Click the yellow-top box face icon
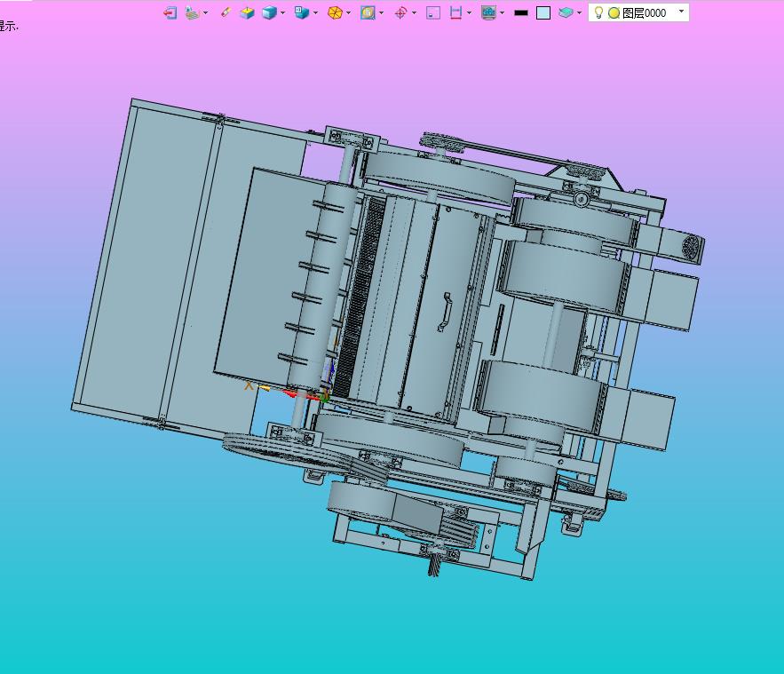 pyautogui.click(x=247, y=13)
